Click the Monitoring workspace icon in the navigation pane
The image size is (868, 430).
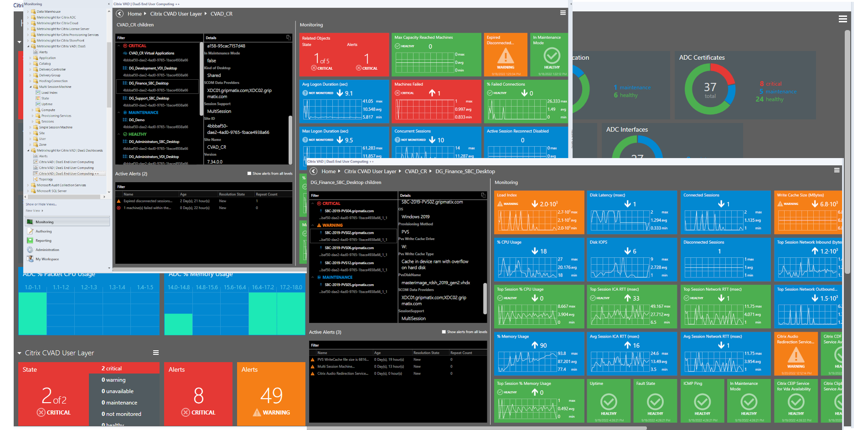click(x=30, y=222)
